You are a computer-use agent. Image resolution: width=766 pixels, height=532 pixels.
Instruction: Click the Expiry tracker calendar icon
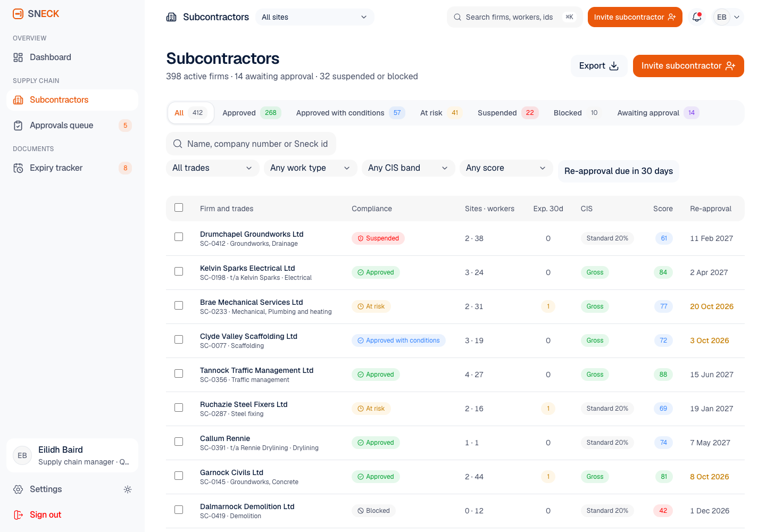click(x=18, y=168)
